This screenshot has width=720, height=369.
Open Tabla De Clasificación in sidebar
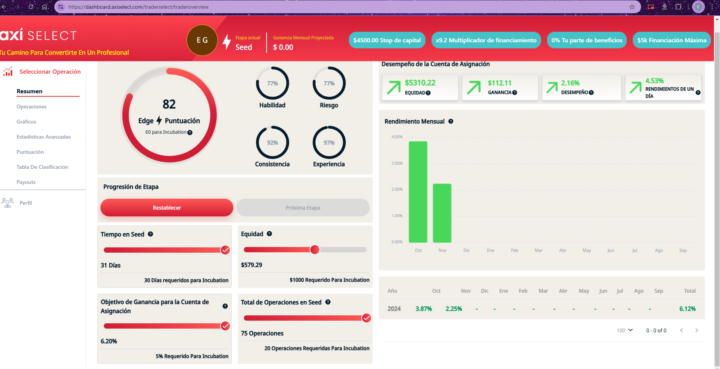click(x=42, y=167)
